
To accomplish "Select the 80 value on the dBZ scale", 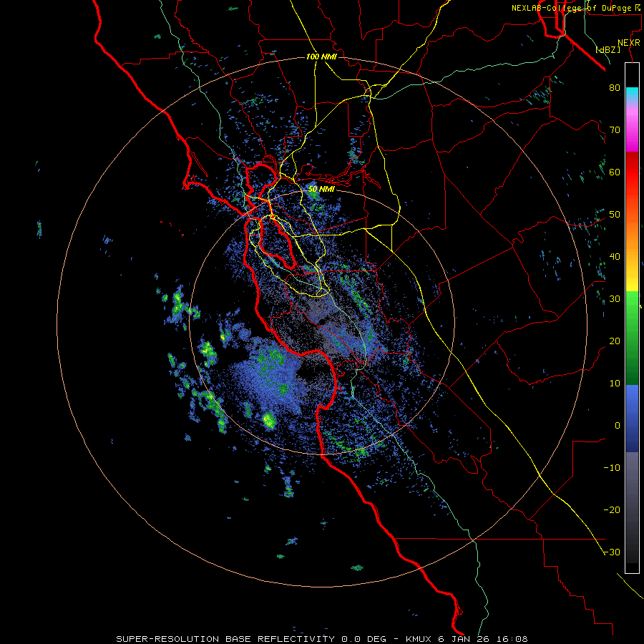I will tap(615, 88).
